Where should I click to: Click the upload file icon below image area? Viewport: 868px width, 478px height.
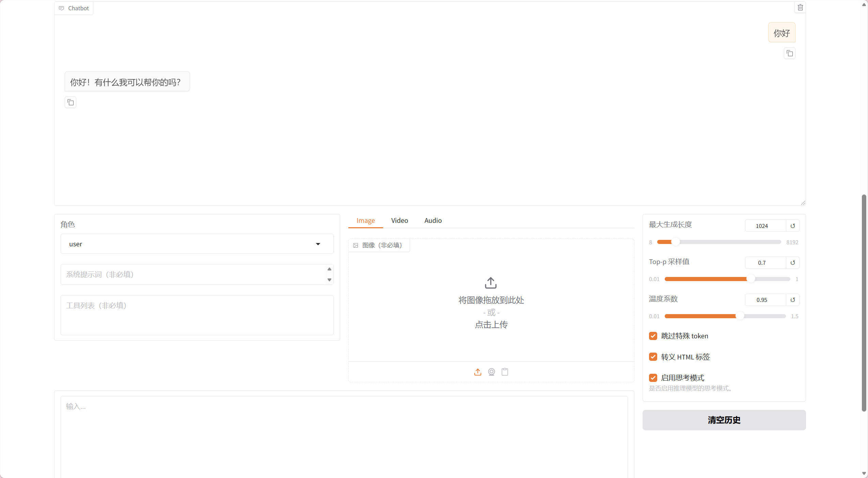click(x=478, y=372)
